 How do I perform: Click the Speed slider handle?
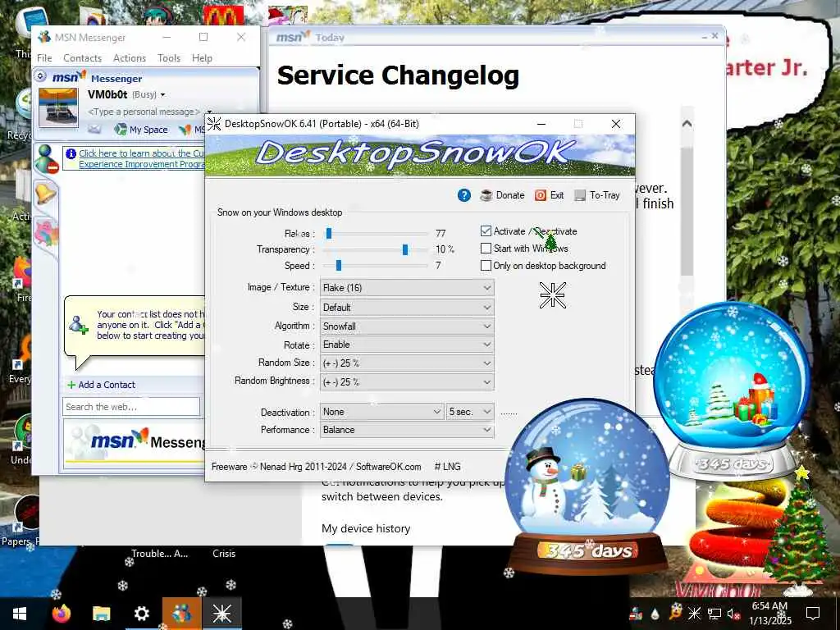(x=339, y=265)
